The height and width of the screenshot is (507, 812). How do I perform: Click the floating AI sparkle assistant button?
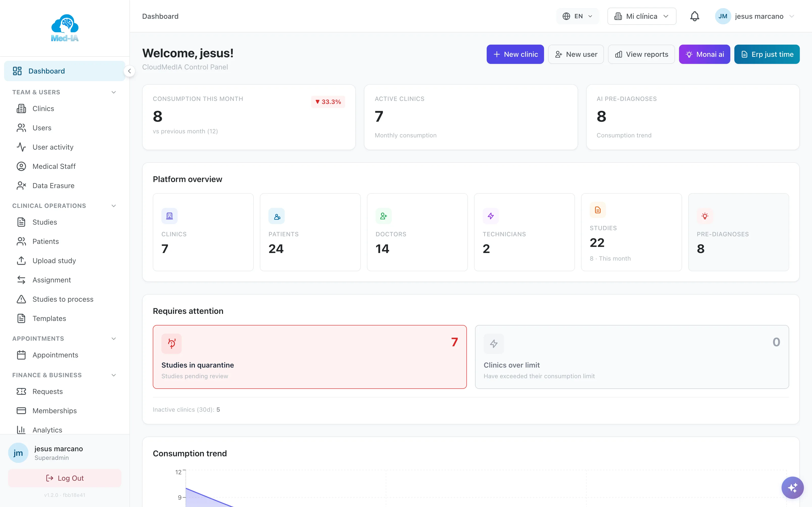[792, 487]
